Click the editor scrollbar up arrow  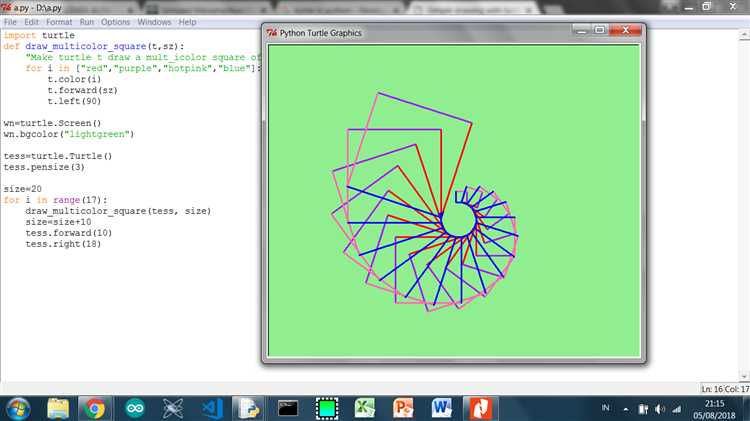744,35
